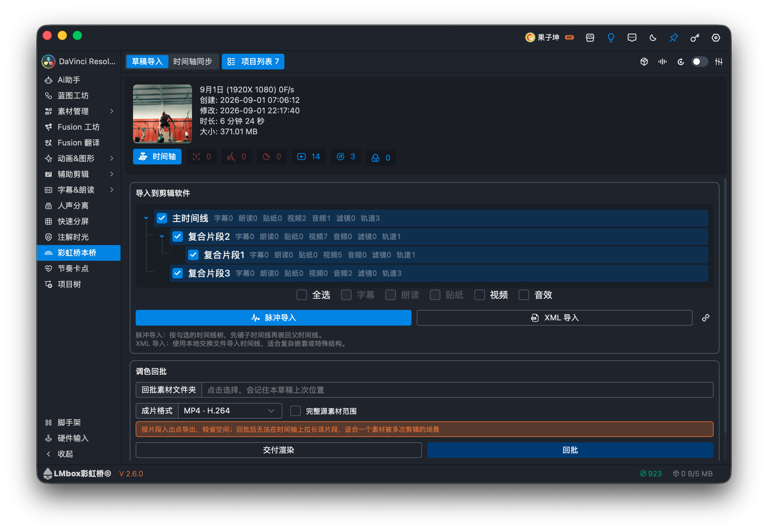Viewport: 768px width, 532px height.
Task: Click the link icon beside XML 导入
Action: [706, 318]
